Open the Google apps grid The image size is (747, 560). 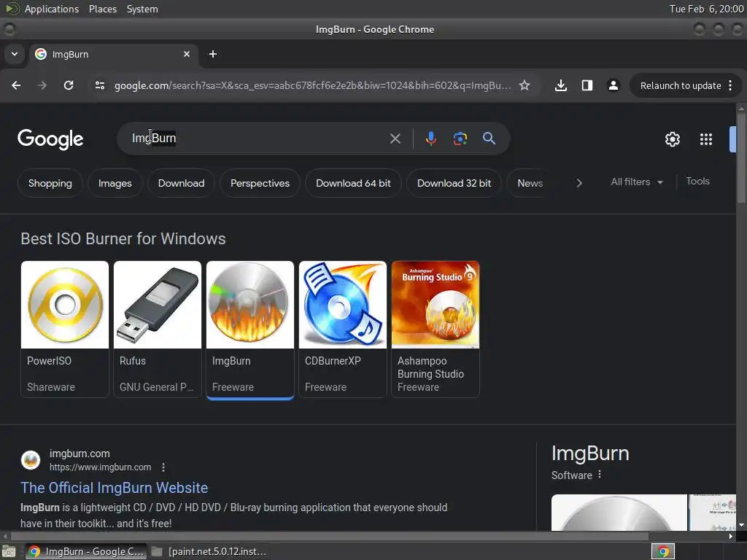(x=706, y=139)
